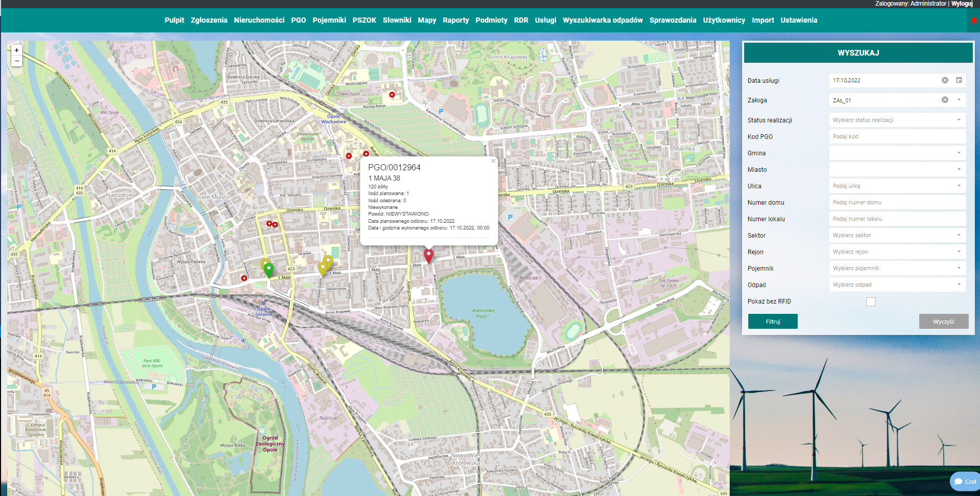Open the Słowniki menu
Screen dimensions: 980x496
397,20
